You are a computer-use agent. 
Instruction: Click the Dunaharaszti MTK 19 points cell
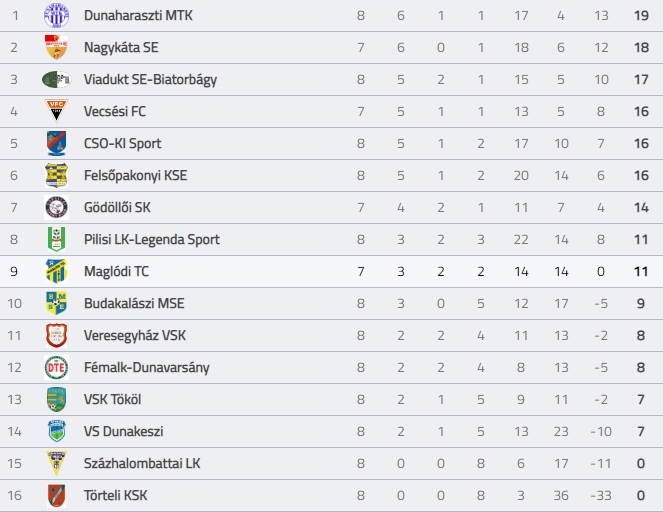pyautogui.click(x=641, y=16)
